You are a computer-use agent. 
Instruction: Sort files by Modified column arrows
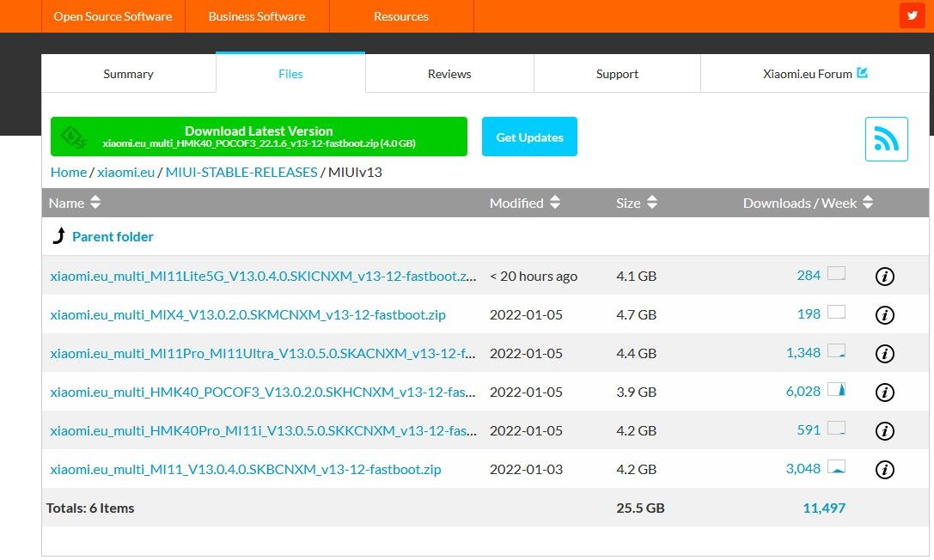(x=555, y=203)
